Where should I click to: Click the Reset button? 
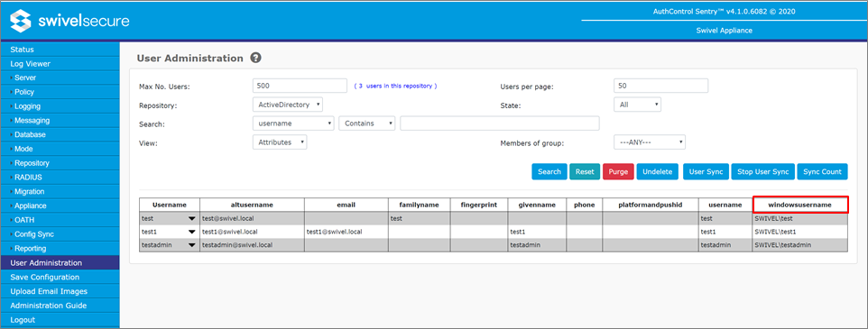(x=585, y=172)
